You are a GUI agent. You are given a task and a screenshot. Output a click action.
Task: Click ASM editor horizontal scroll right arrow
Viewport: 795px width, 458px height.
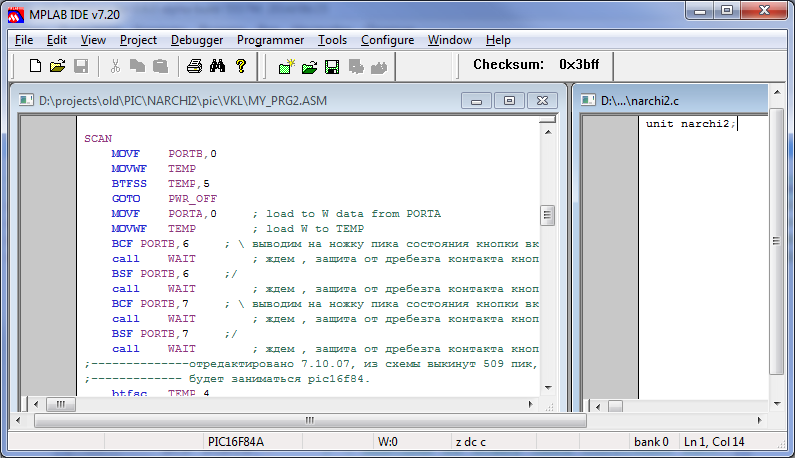(x=531, y=404)
